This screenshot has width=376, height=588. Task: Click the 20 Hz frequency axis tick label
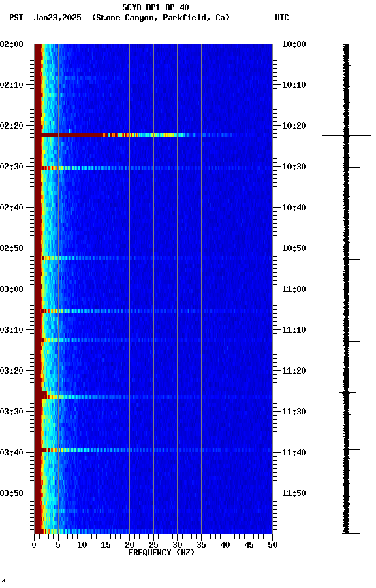129,545
